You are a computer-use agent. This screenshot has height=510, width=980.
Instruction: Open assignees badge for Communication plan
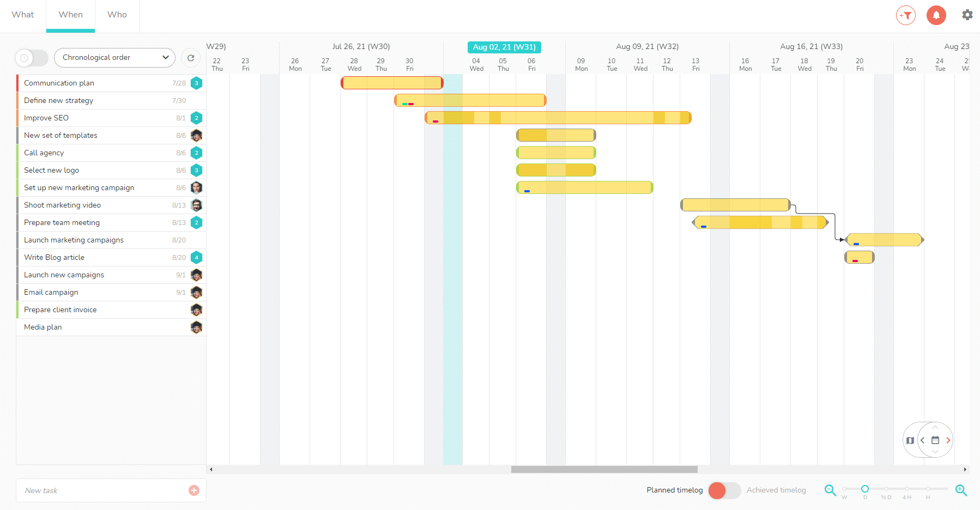pos(197,83)
